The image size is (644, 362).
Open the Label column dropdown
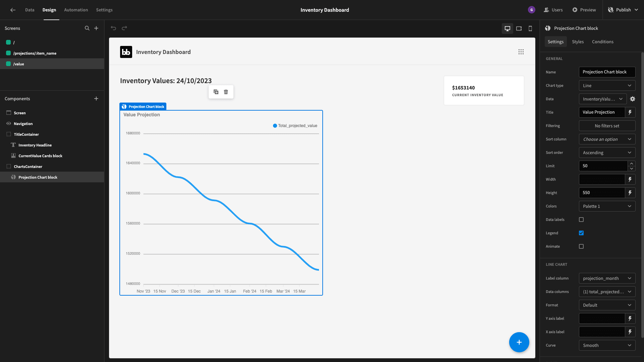point(607,278)
